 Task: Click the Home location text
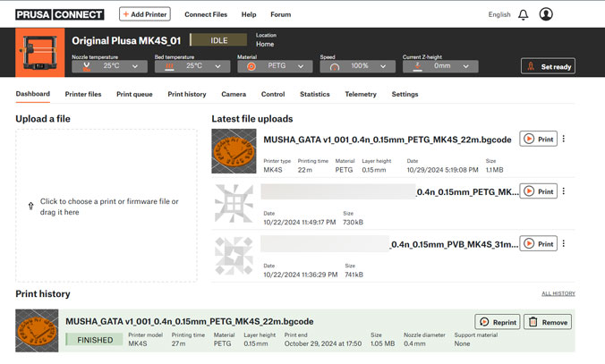pos(265,44)
